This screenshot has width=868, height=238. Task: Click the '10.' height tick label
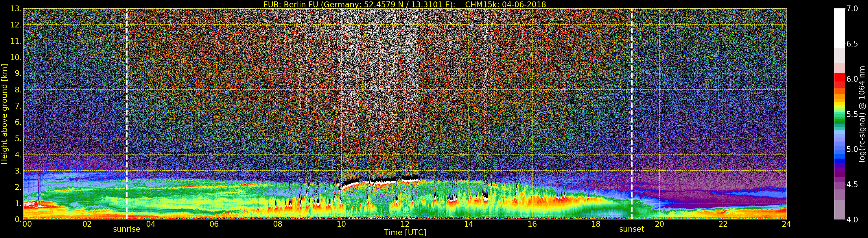16,57
